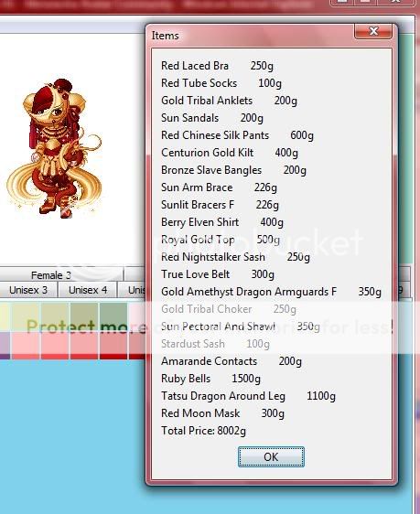Image resolution: width=420 pixels, height=514 pixels.
Task: Click the red and gold avatar preview
Action: pos(54,148)
